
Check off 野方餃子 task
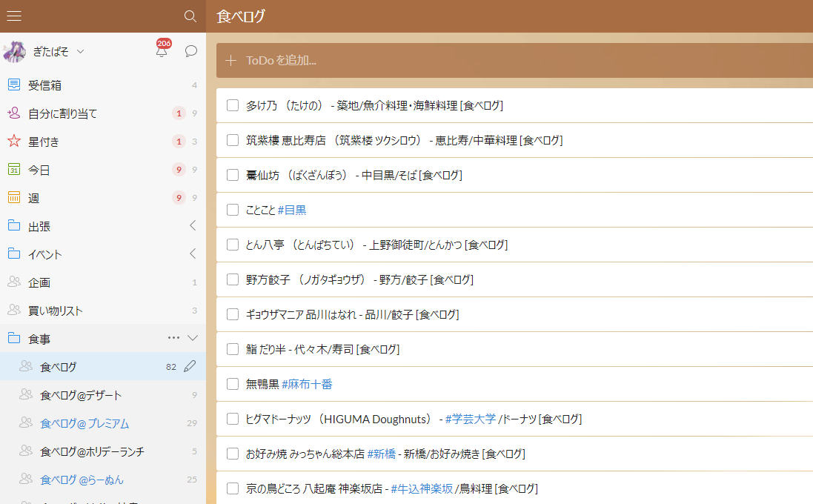coord(233,279)
